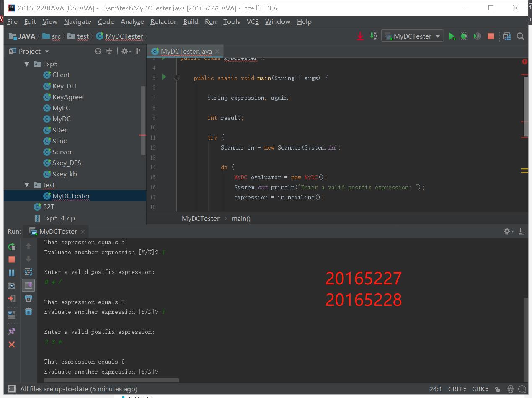
Task: Print console output icon
Action: 28,298
